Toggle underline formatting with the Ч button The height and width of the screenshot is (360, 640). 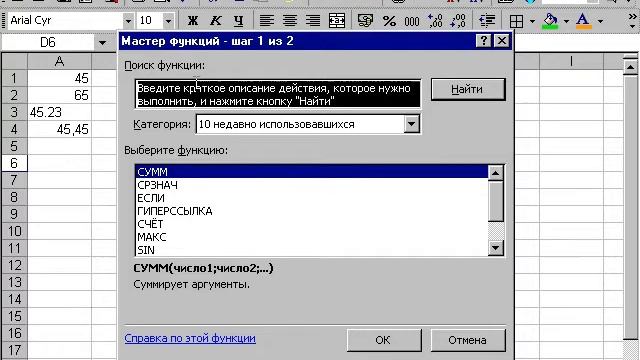pos(238,20)
